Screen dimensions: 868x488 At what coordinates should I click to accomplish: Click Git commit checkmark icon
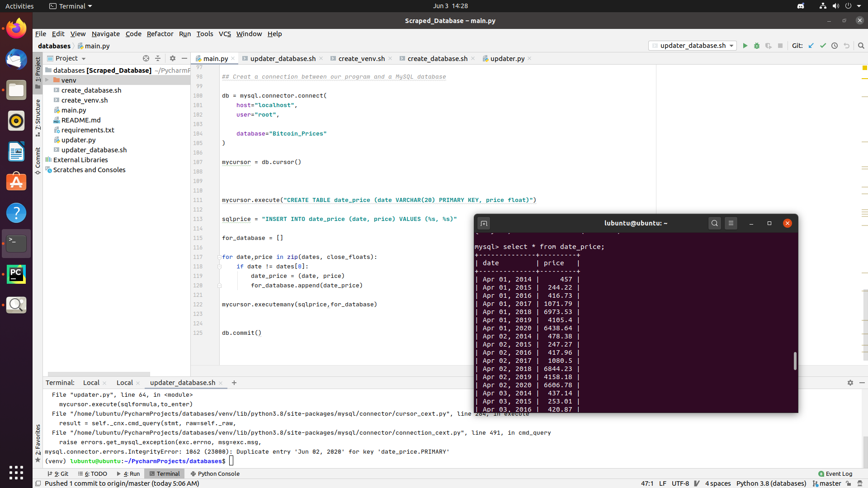tap(823, 46)
